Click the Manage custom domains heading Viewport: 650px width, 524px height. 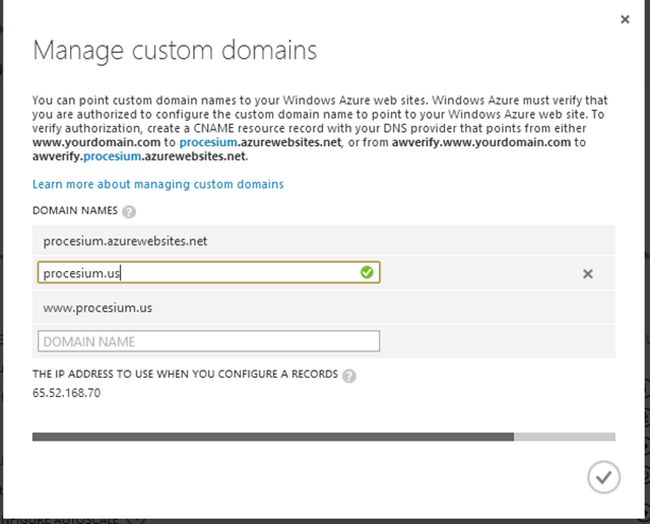175,51
